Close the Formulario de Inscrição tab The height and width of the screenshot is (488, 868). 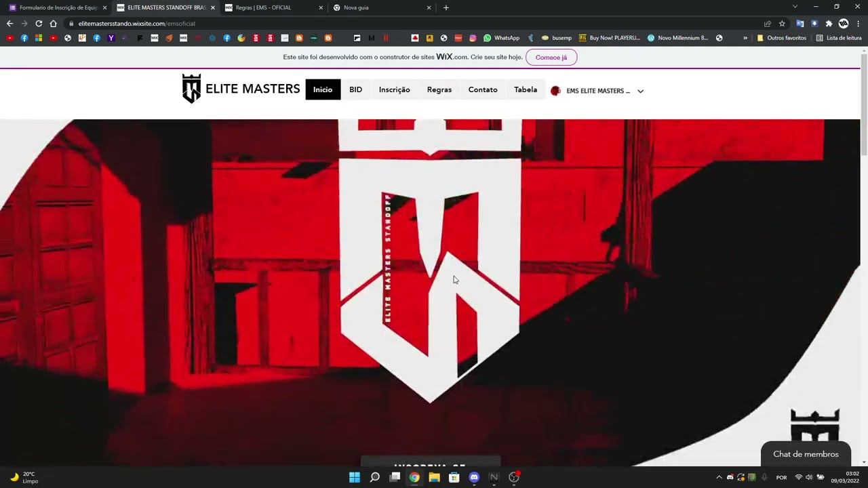pyautogui.click(x=104, y=7)
